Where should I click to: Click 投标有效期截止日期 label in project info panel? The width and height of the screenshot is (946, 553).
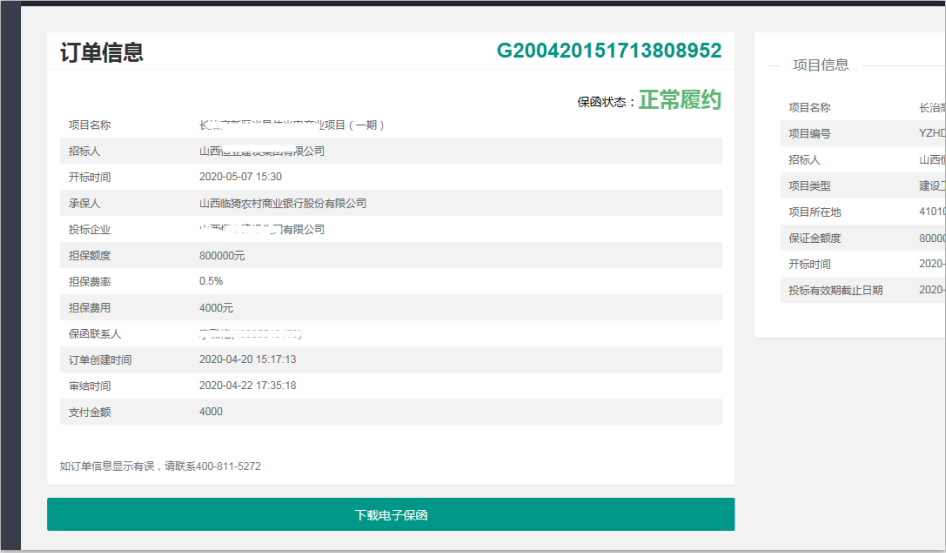(836, 290)
